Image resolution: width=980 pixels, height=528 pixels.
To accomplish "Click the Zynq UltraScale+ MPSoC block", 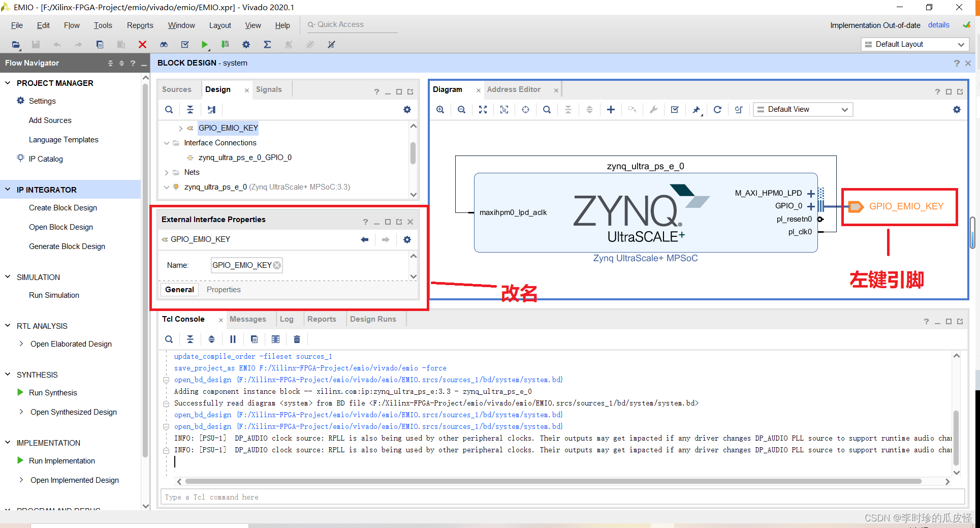I will click(x=645, y=212).
